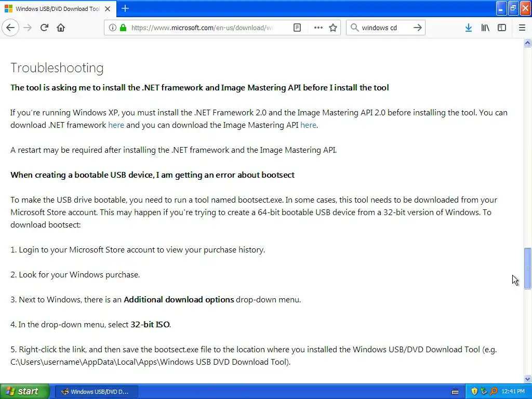
Task: Open the Image Mastering API 'here' link
Action: coord(308,125)
